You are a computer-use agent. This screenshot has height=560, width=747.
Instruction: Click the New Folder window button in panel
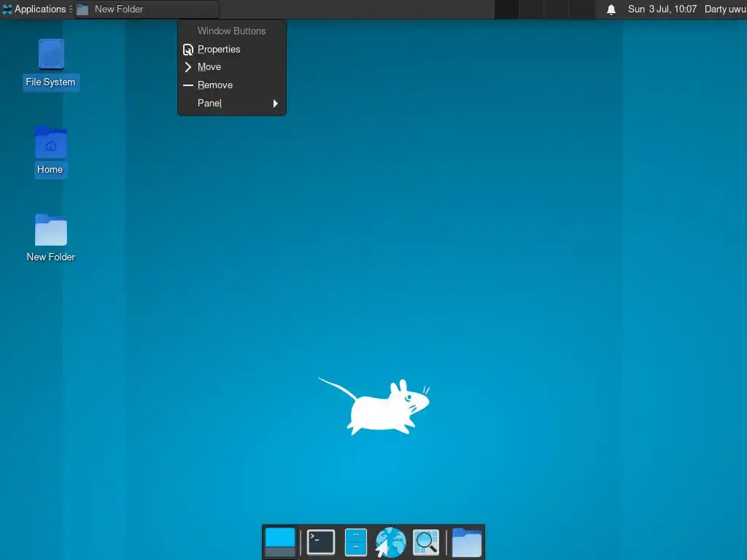[146, 9]
